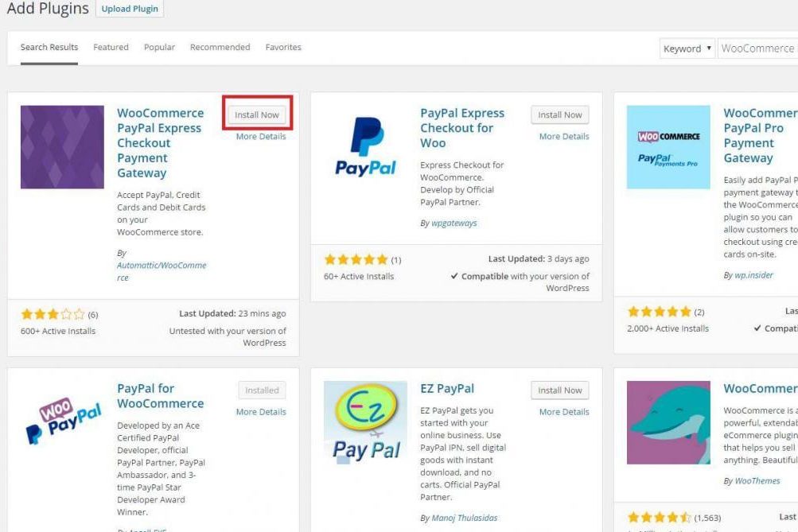The height and width of the screenshot is (532, 798).
Task: Open More Details for PayPal for WooCommerce
Action: tap(261, 412)
